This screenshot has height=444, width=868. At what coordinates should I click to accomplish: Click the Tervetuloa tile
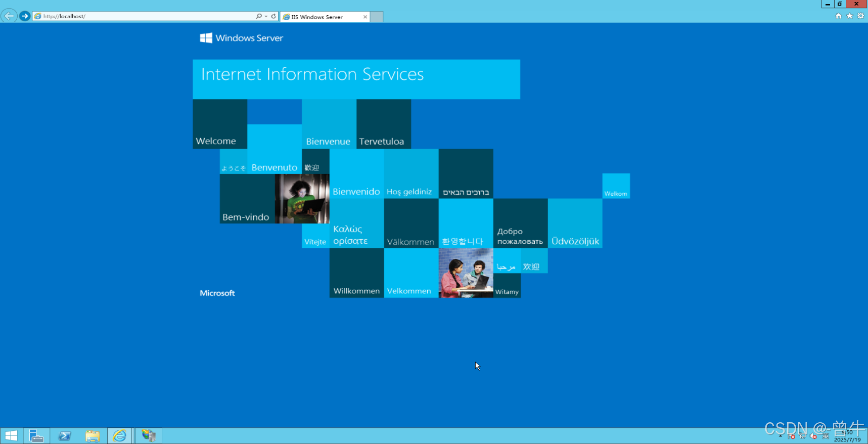pyautogui.click(x=384, y=124)
